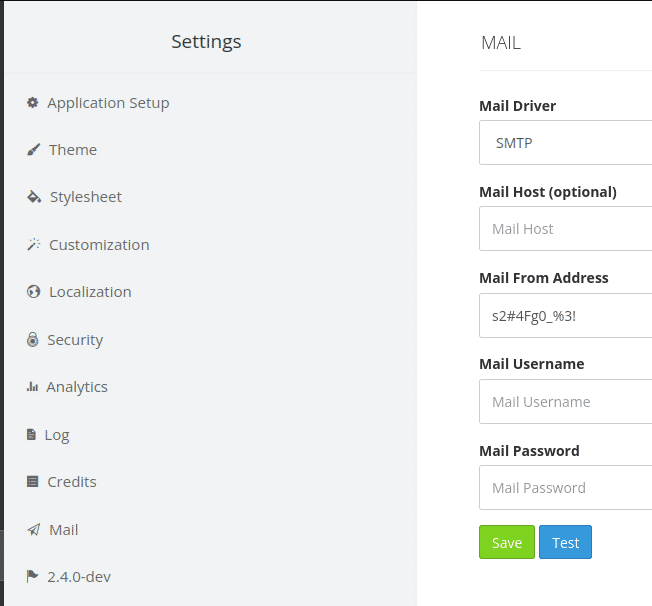
Task: Go to Security settings
Action: pyautogui.click(x=75, y=340)
